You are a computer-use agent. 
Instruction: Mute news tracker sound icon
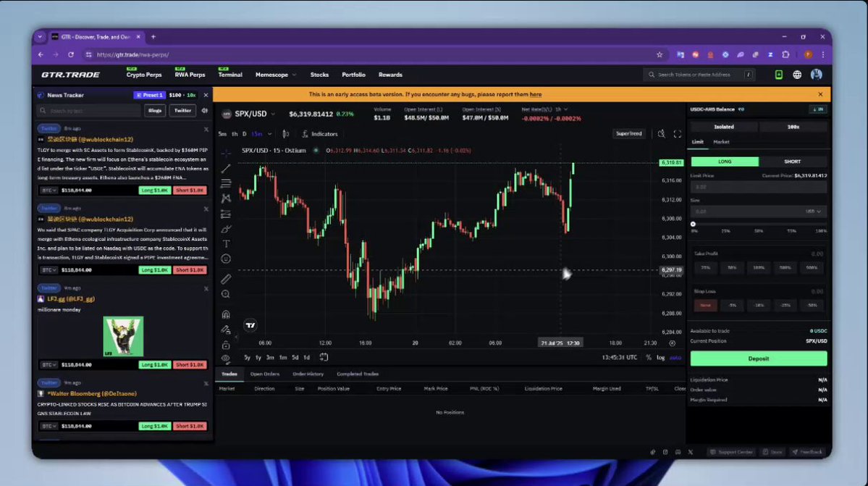click(x=205, y=111)
